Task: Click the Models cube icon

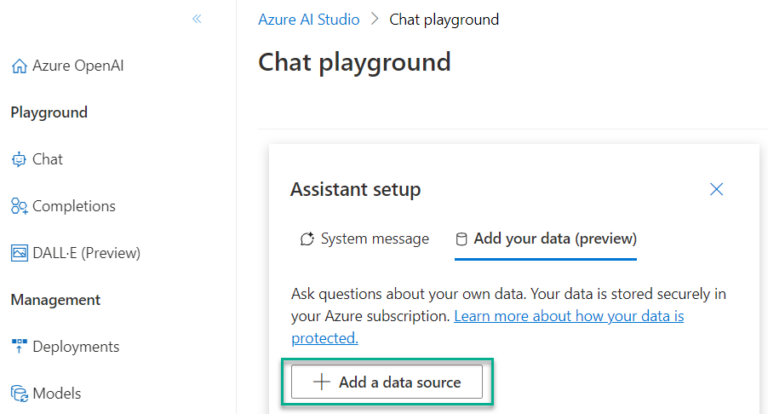Action: pyautogui.click(x=18, y=394)
